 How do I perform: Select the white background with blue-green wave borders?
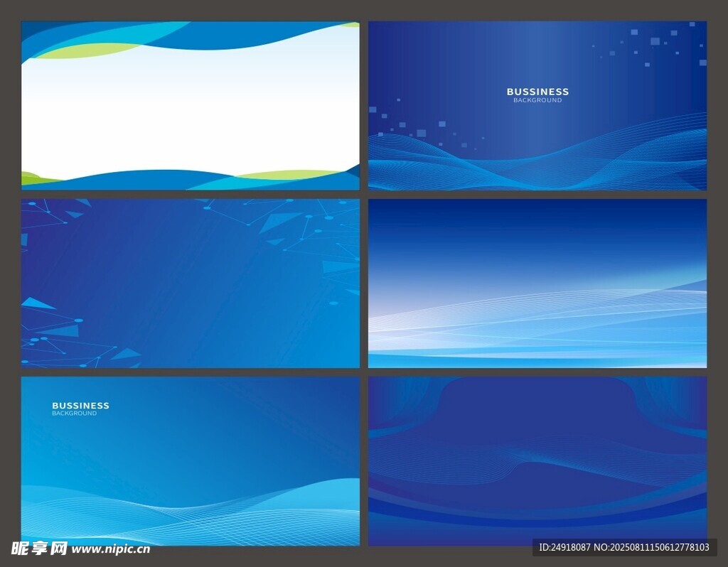click(190, 107)
